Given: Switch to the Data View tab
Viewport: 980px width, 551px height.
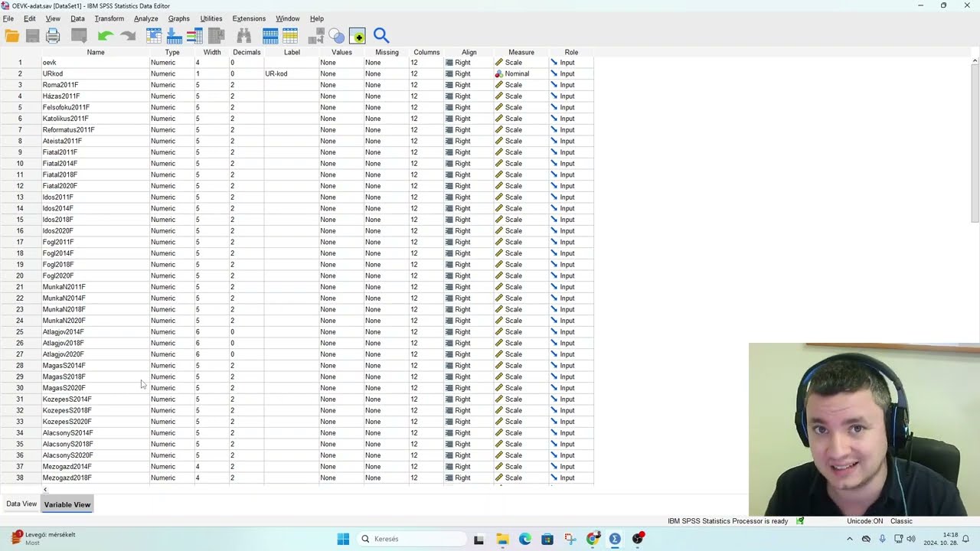Looking at the screenshot, I should tap(21, 504).
